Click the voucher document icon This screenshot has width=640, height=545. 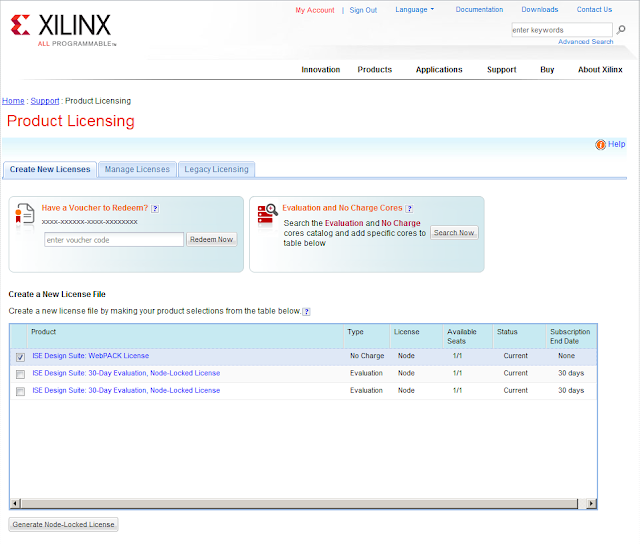click(24, 214)
